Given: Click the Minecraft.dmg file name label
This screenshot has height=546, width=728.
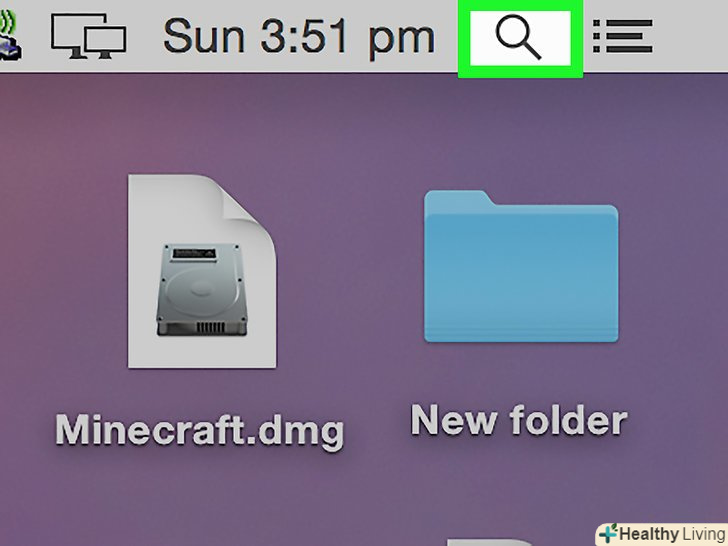Looking at the screenshot, I should 200,431.
